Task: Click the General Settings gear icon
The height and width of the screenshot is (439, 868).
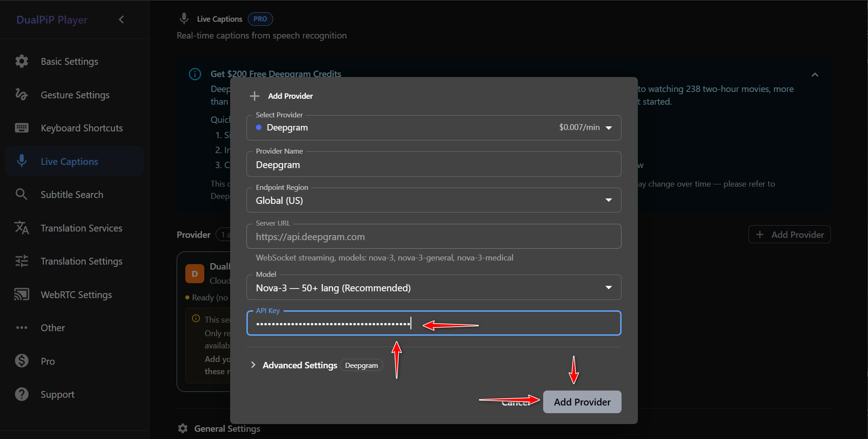Action: coord(183,428)
